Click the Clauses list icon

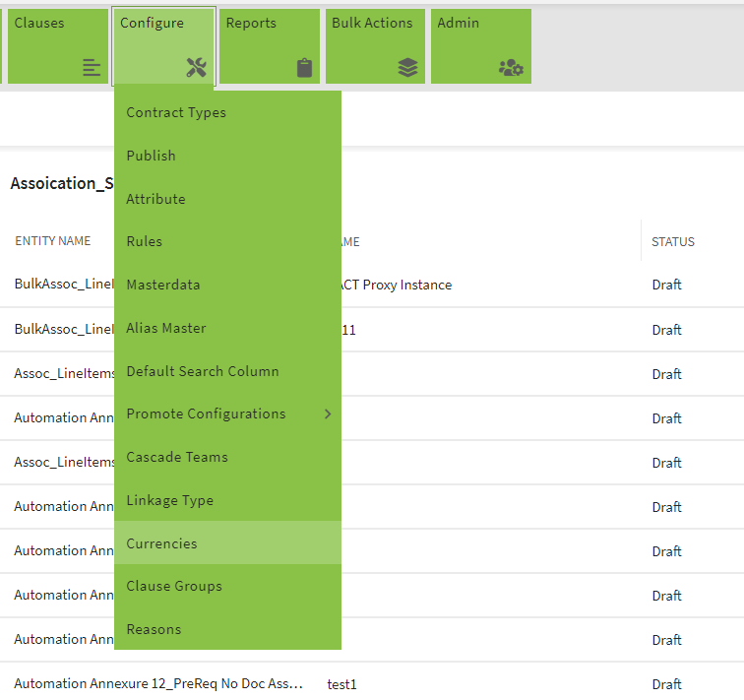point(92,68)
